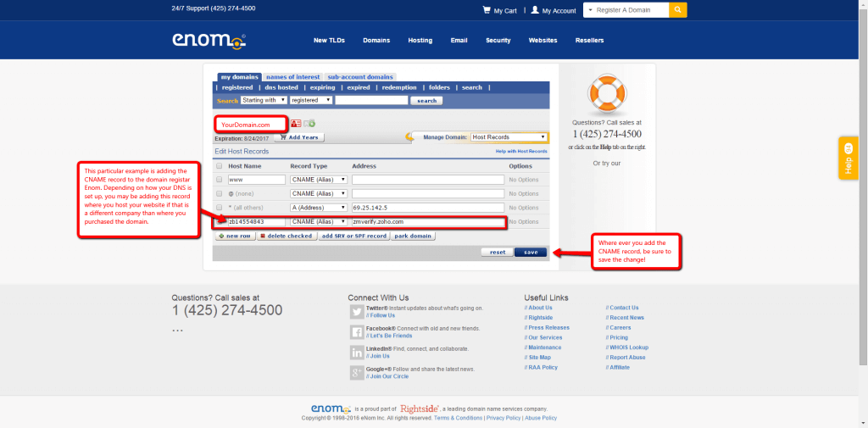Image resolution: width=868 pixels, height=428 pixels.
Task: Open Record Type dropdown for zb14554843 row
Action: click(319, 221)
